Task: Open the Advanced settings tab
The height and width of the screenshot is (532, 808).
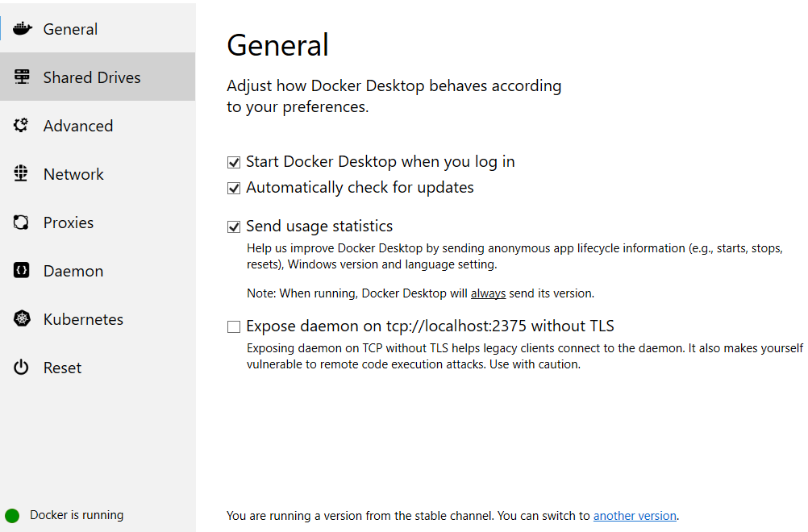Action: [98, 125]
